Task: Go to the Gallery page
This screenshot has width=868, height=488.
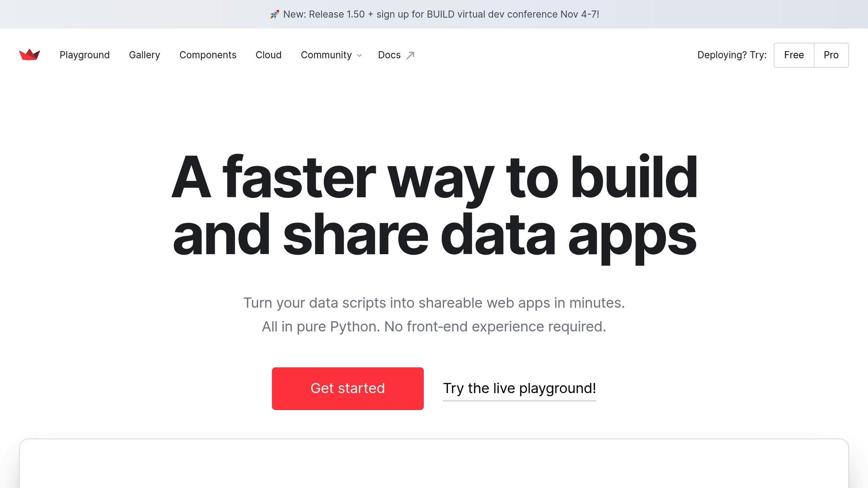Action: [x=145, y=55]
